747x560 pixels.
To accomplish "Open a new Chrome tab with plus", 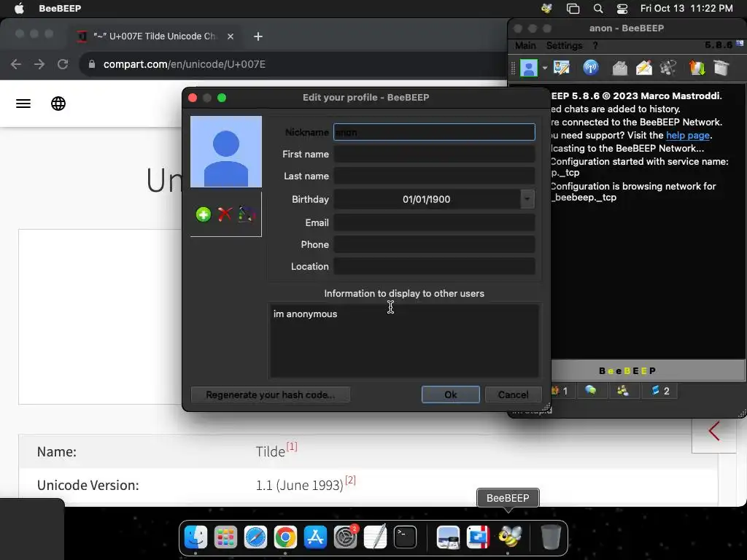I will coord(258,36).
